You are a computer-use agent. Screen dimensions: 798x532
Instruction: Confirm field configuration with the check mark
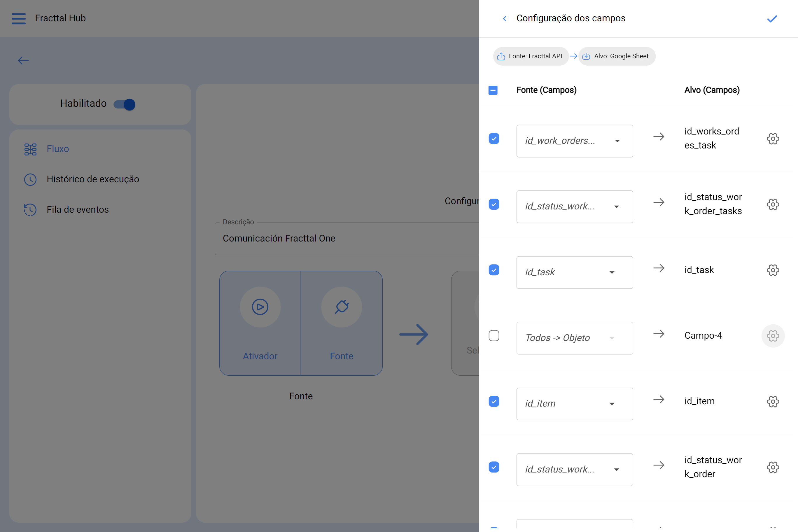772,19
